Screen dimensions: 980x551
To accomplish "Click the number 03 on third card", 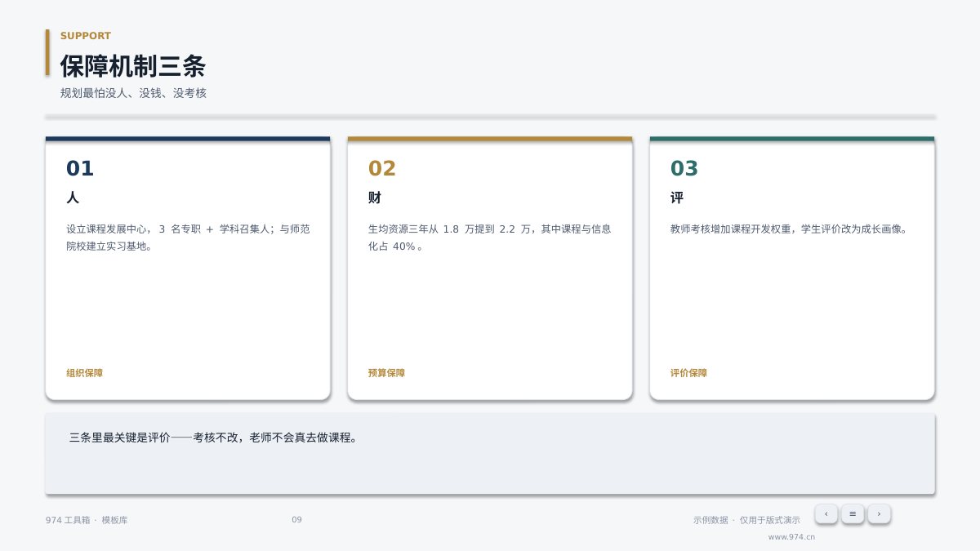I will click(684, 168).
